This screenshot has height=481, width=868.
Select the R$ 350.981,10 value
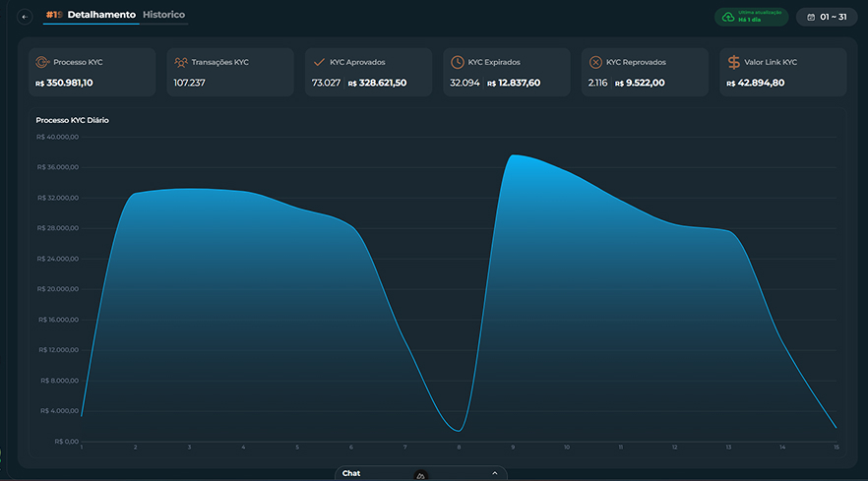tap(64, 83)
